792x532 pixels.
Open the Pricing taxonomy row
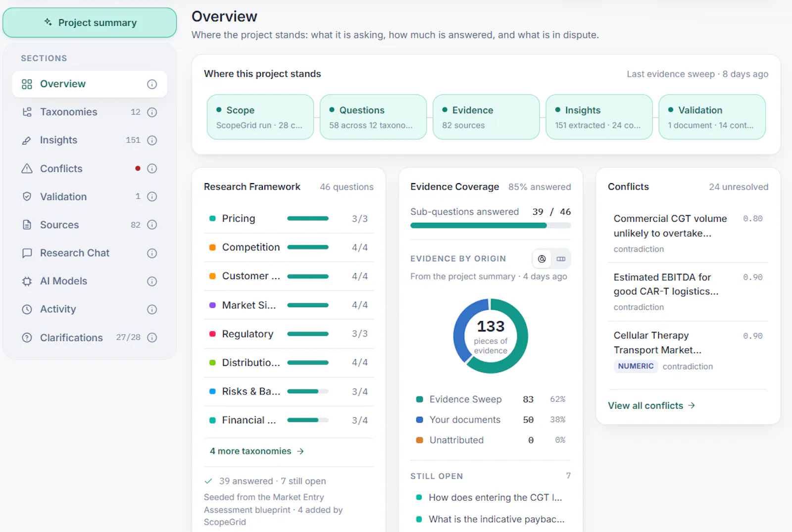289,219
